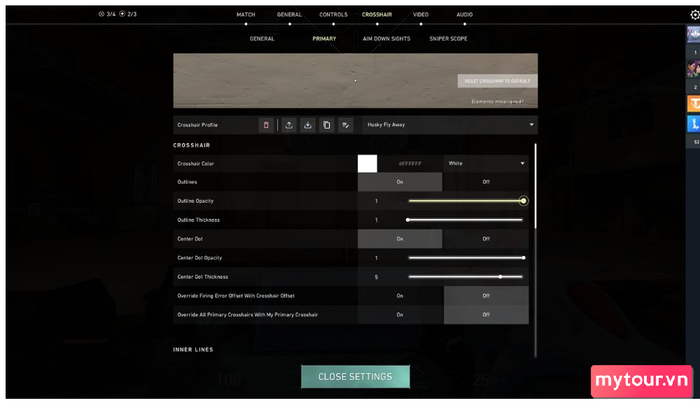This screenshot has width=700, height=407.
Task: Set Center Dot to Off
Action: 486,239
